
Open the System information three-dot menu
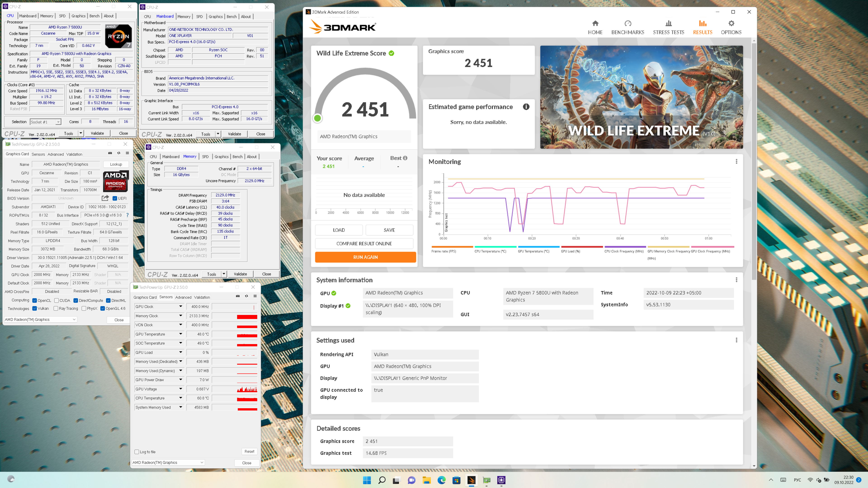736,280
